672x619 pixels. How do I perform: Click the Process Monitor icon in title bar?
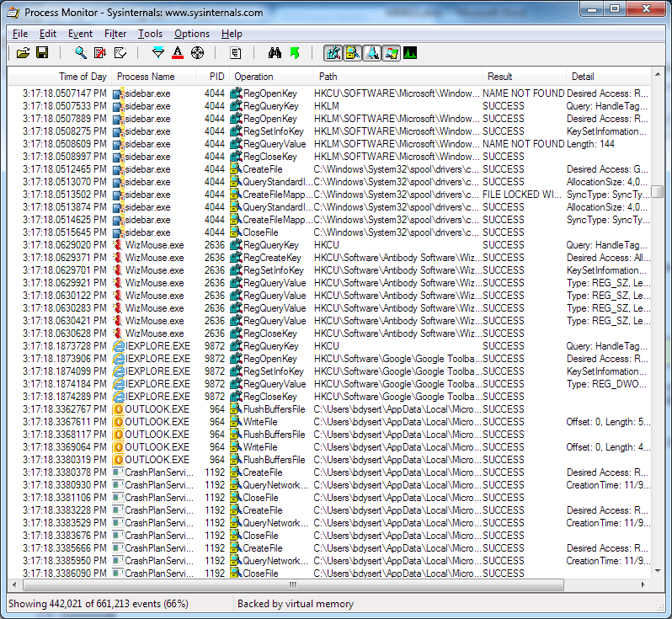click(13, 13)
